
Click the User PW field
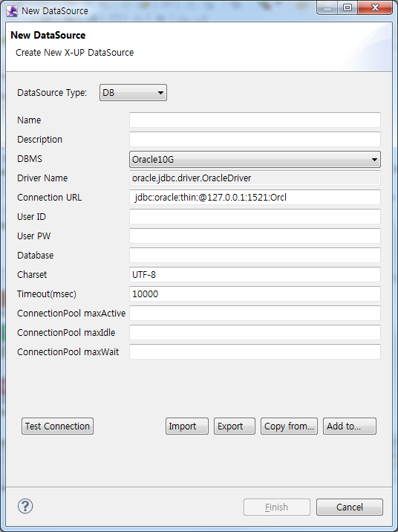[255, 236]
